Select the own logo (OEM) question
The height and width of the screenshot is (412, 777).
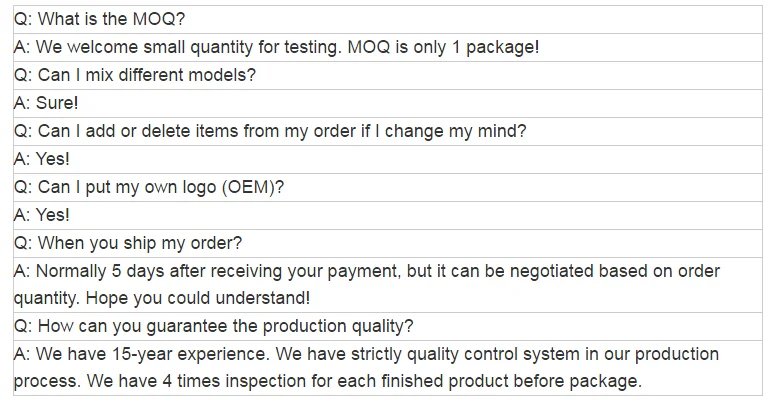[149, 187]
